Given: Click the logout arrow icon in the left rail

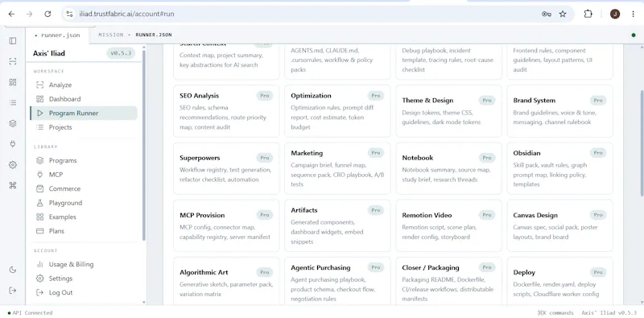Looking at the screenshot, I should coord(13,291).
